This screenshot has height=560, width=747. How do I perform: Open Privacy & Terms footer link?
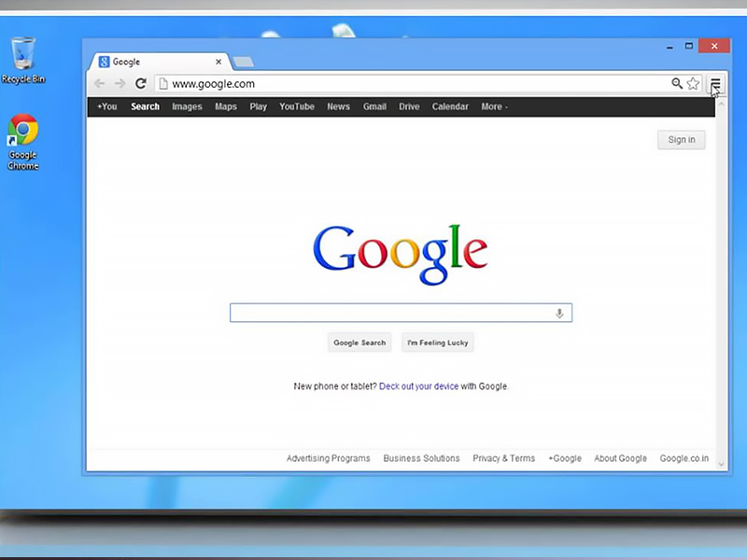click(x=503, y=458)
